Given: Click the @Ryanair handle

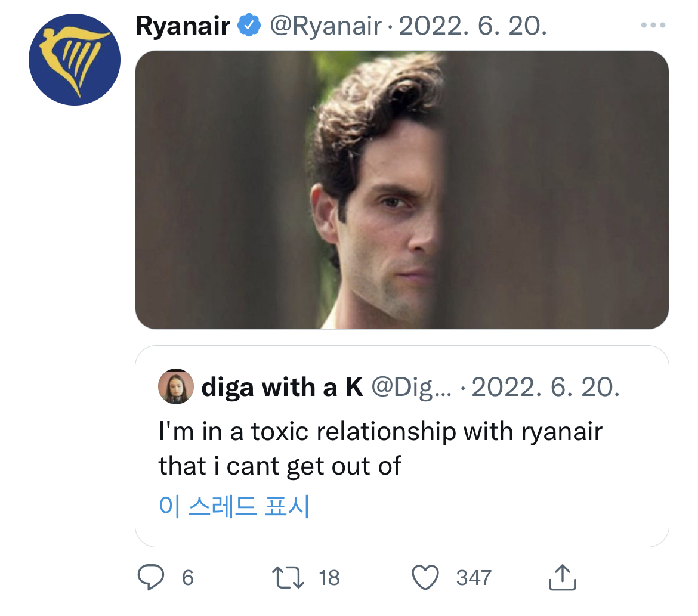Looking at the screenshot, I should [326, 26].
